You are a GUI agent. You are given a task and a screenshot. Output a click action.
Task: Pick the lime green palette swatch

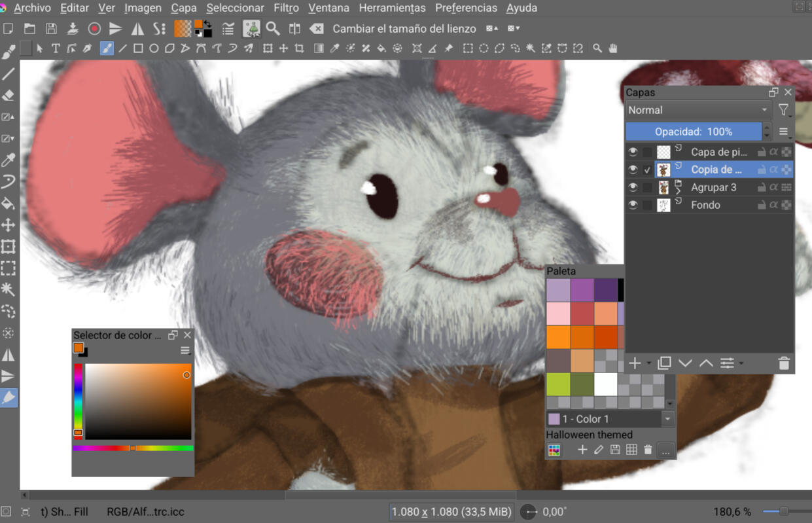pyautogui.click(x=558, y=384)
